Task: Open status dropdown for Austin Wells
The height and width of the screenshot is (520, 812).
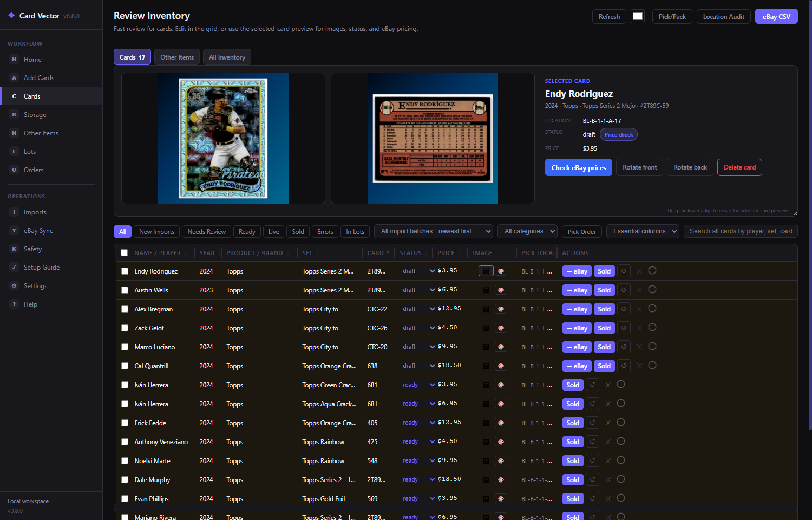Action: [x=418, y=290]
